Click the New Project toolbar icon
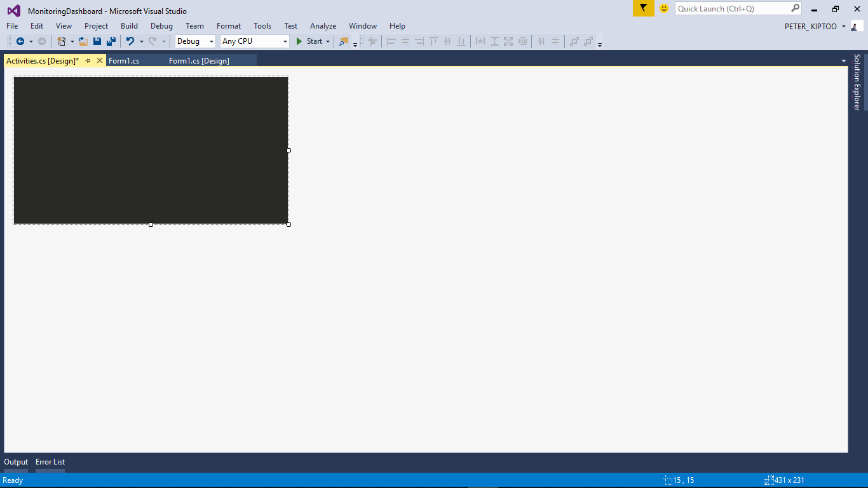Screen dimensions: 868x488 62,41
